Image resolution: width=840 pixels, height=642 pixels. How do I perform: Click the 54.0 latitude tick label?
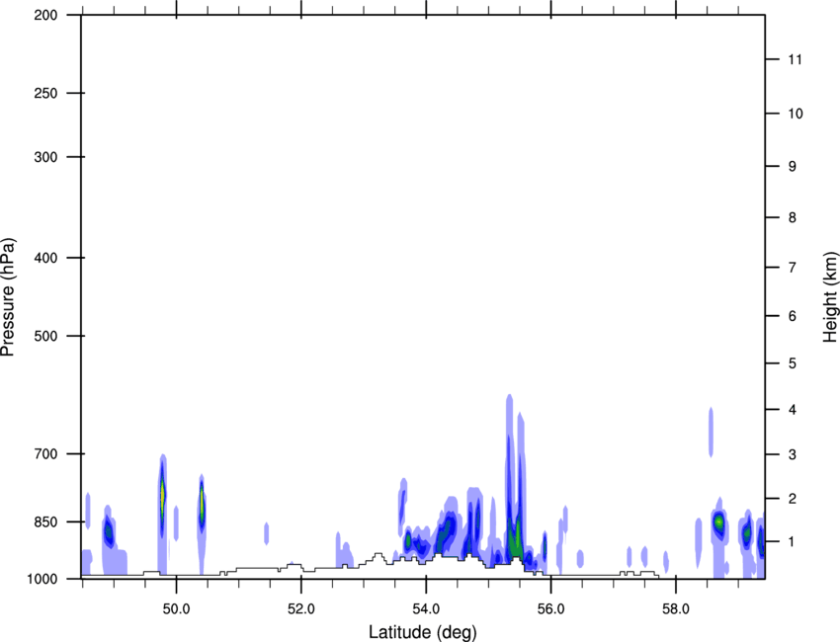tap(426, 609)
